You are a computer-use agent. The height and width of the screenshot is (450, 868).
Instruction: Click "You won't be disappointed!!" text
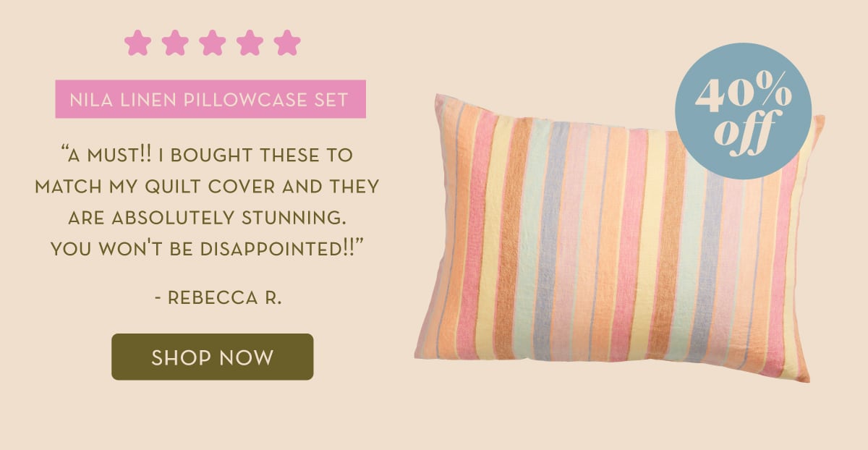(x=207, y=249)
